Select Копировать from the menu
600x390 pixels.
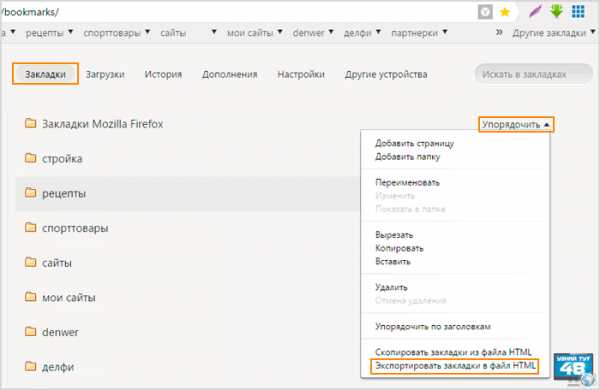pos(399,248)
